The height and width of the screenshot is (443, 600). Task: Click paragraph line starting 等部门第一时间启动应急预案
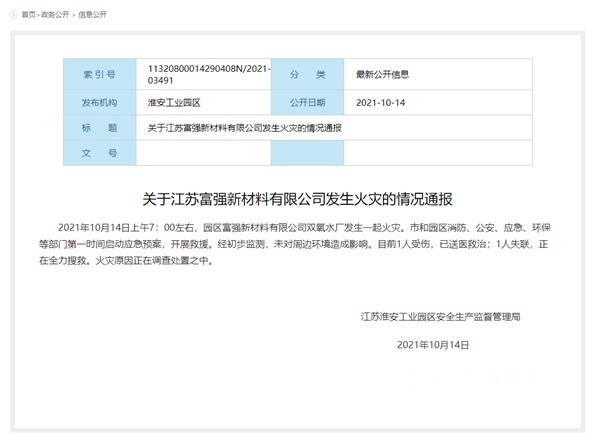[x=293, y=244]
